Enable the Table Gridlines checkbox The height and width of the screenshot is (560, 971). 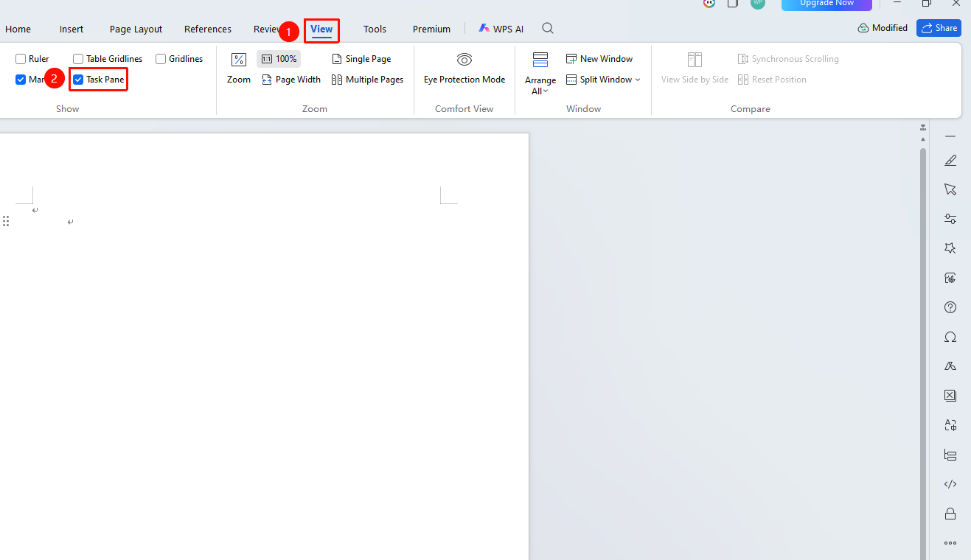coord(78,59)
